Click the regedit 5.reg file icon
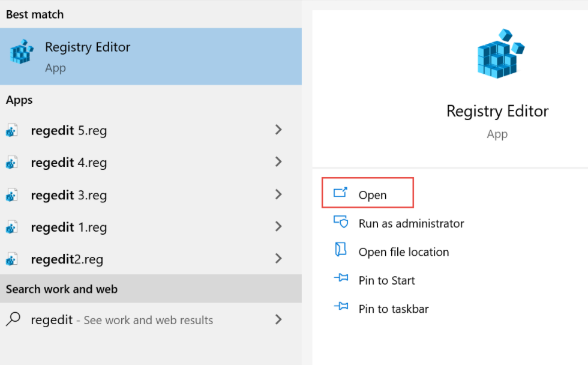 point(11,130)
